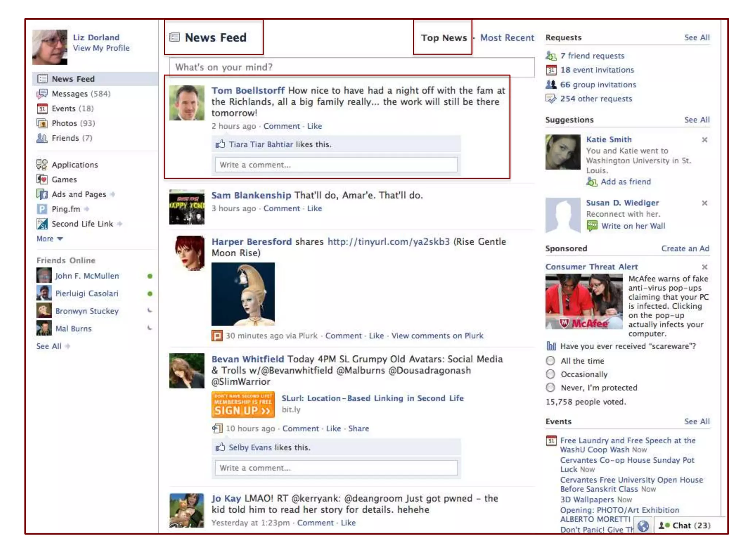Click the Second Life Link icon
This screenshot has width=747, height=560.
42,224
